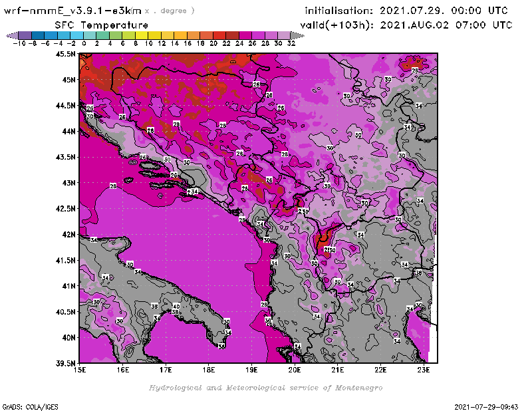Click the legend value 12

(162, 43)
